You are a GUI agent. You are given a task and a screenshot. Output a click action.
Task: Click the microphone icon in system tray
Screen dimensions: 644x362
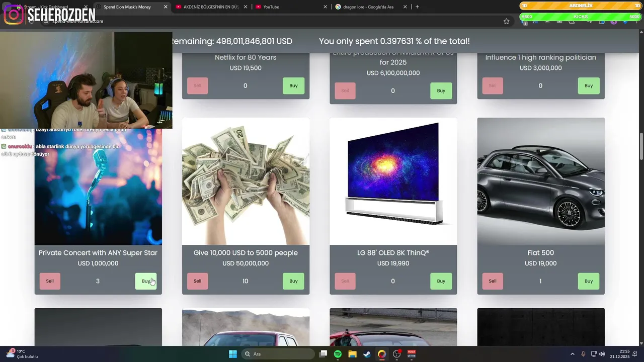[583, 354]
